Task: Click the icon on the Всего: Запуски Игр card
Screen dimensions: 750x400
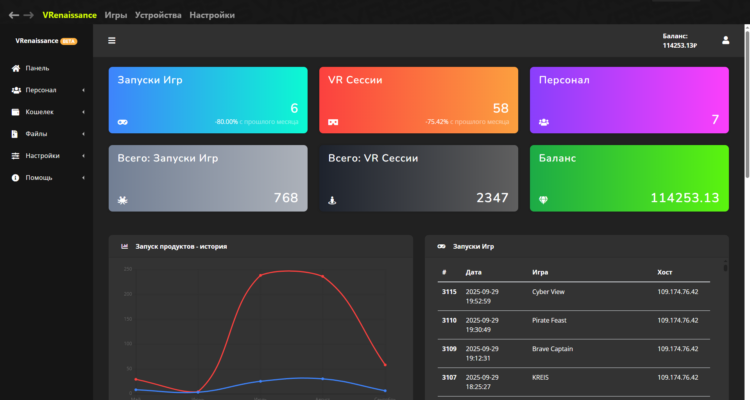Action: 122,200
